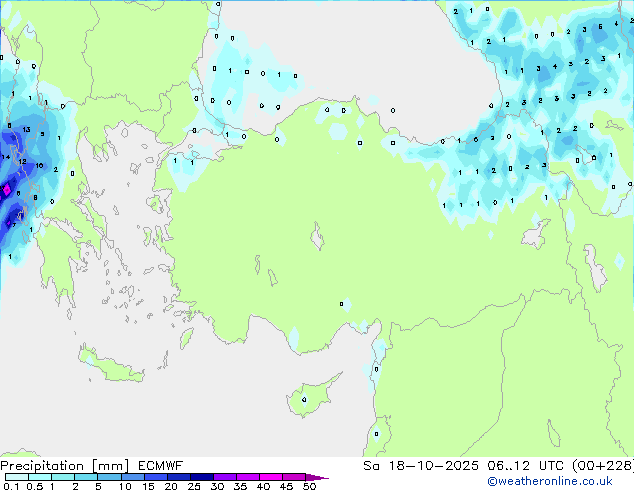Click the map value '13' near the Albanian coast

click(26, 129)
